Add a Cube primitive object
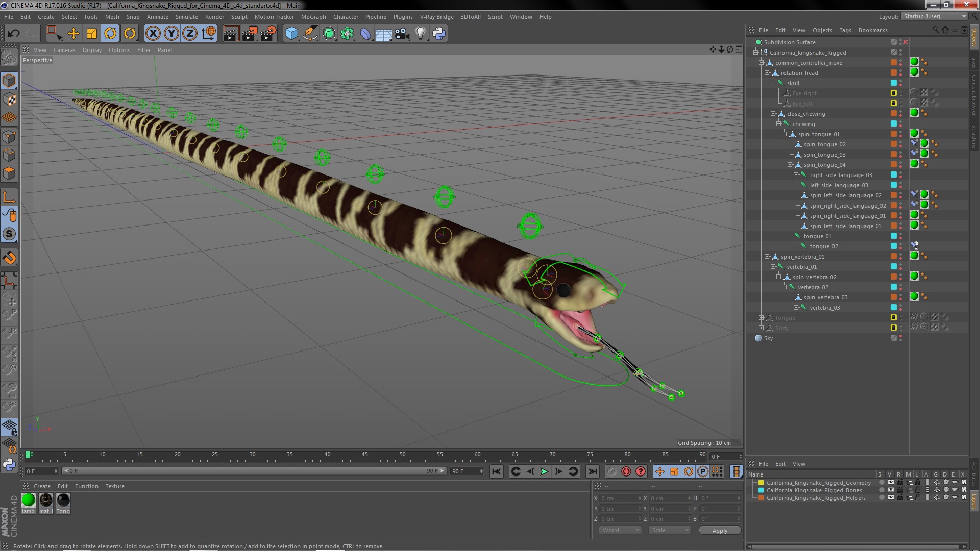 (291, 34)
